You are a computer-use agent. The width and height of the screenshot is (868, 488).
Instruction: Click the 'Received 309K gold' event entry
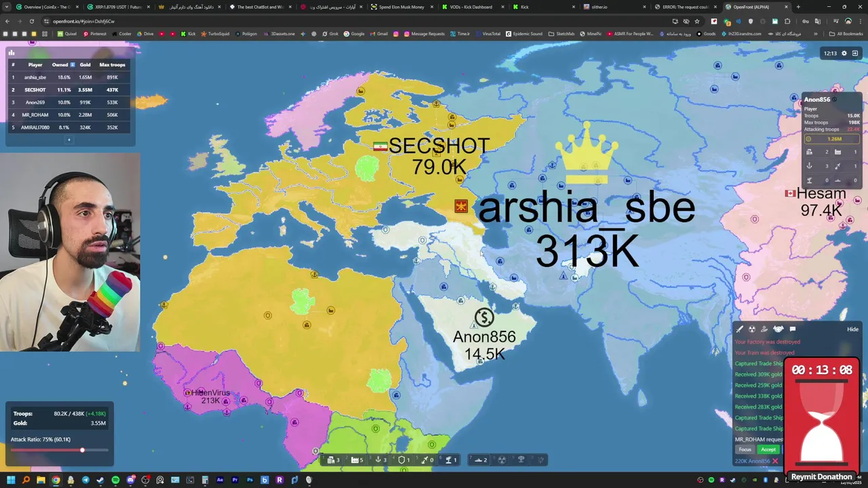click(759, 375)
